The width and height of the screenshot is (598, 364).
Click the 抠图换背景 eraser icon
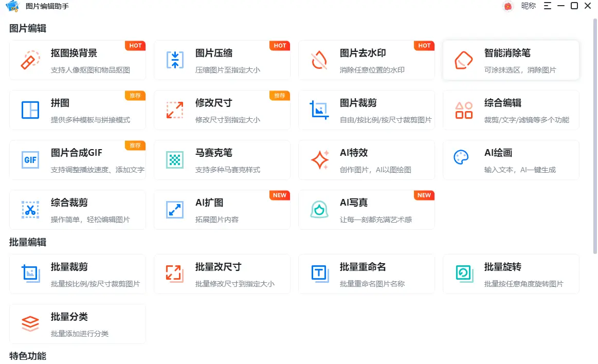pos(30,60)
